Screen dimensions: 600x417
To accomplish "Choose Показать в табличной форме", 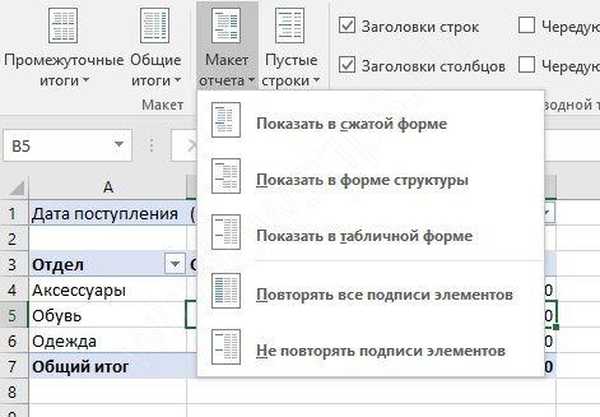I will pyautogui.click(x=370, y=232).
